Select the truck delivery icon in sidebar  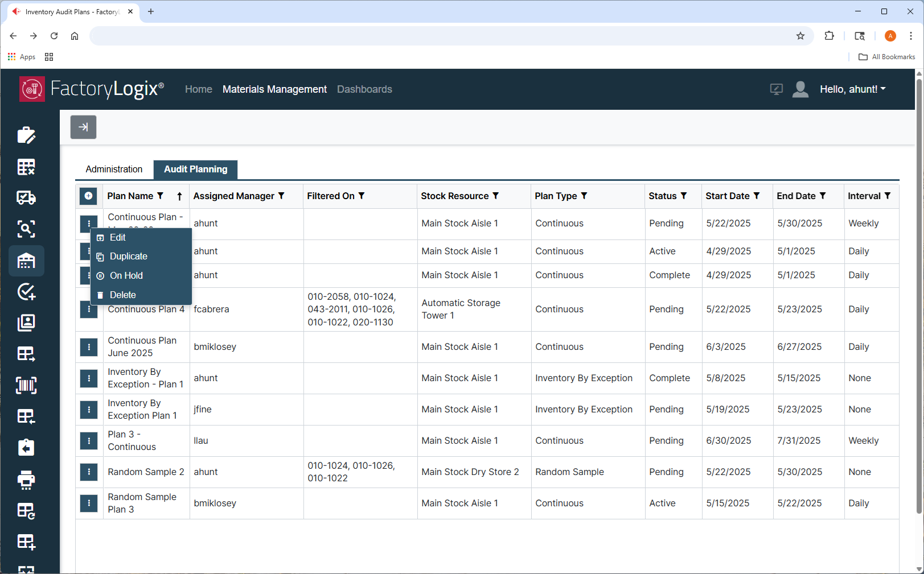26,197
